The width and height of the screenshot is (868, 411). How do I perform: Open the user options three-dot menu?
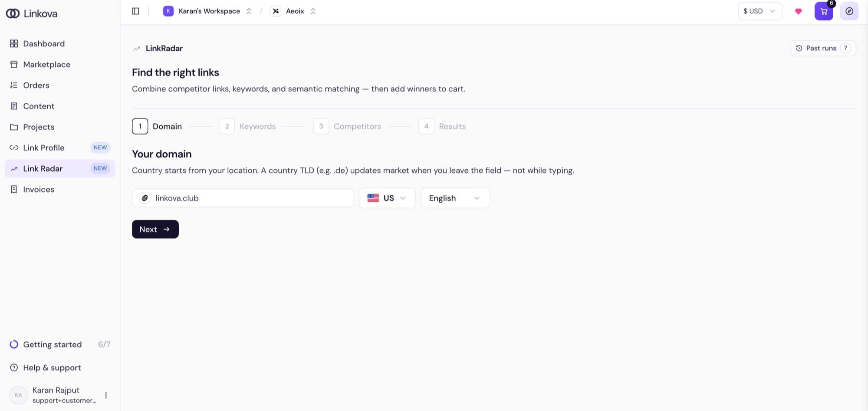(106, 395)
